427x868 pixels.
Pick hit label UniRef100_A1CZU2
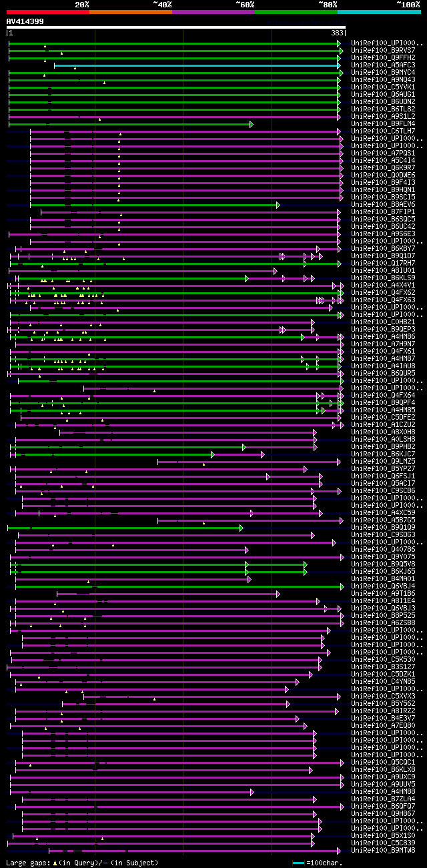coord(383,424)
